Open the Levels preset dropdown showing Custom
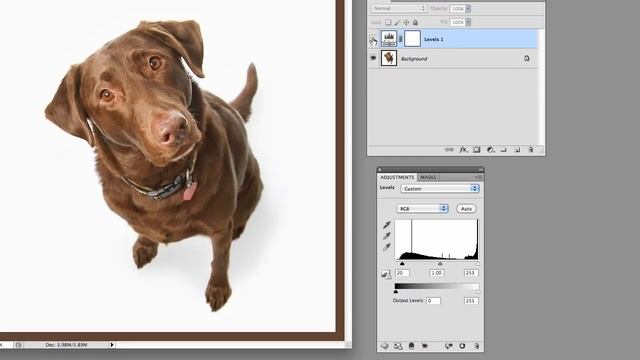Viewport: 640px width, 360px height. pos(440,189)
